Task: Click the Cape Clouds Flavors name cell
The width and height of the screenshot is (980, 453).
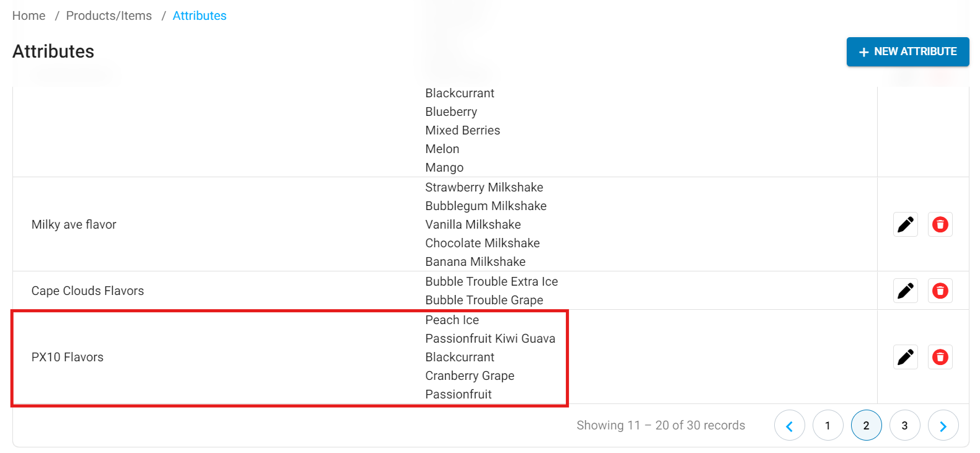Action: click(x=87, y=291)
